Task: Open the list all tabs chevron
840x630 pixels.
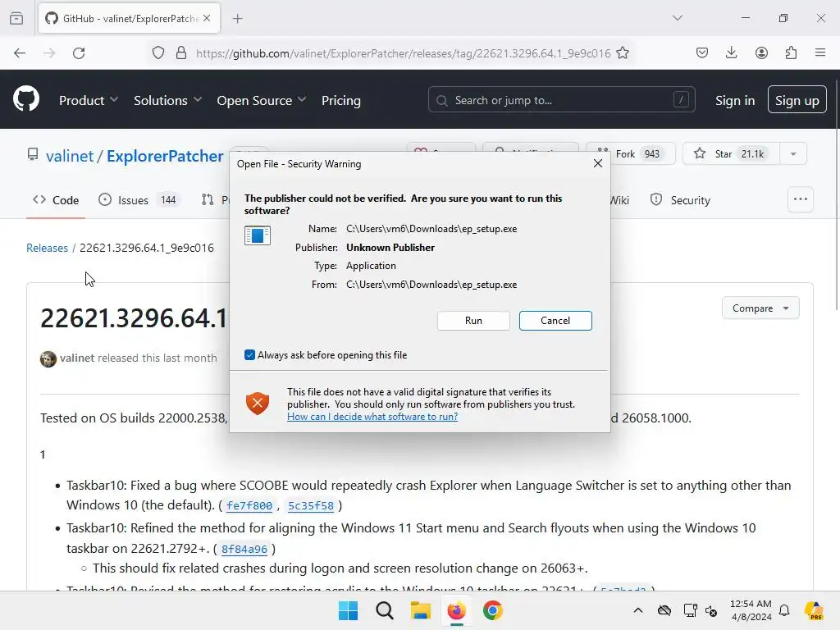Action: 677,18
